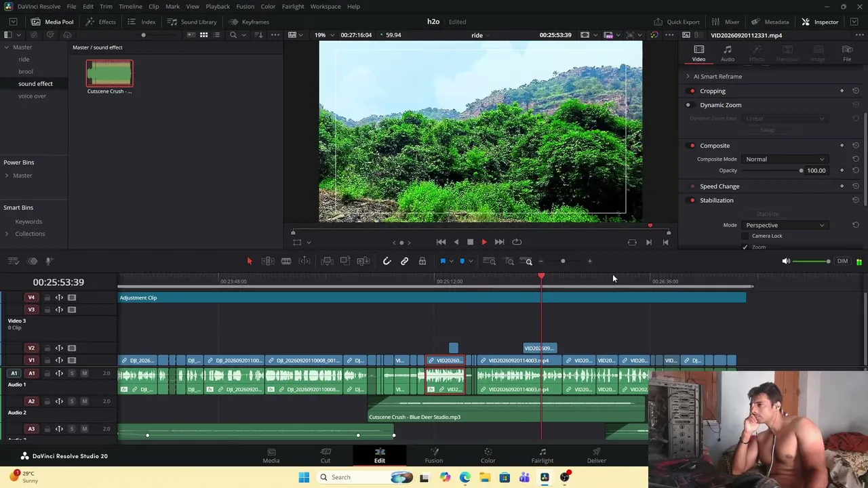
Task: Toggle the position lock padlock icon
Action: pyautogui.click(x=422, y=261)
